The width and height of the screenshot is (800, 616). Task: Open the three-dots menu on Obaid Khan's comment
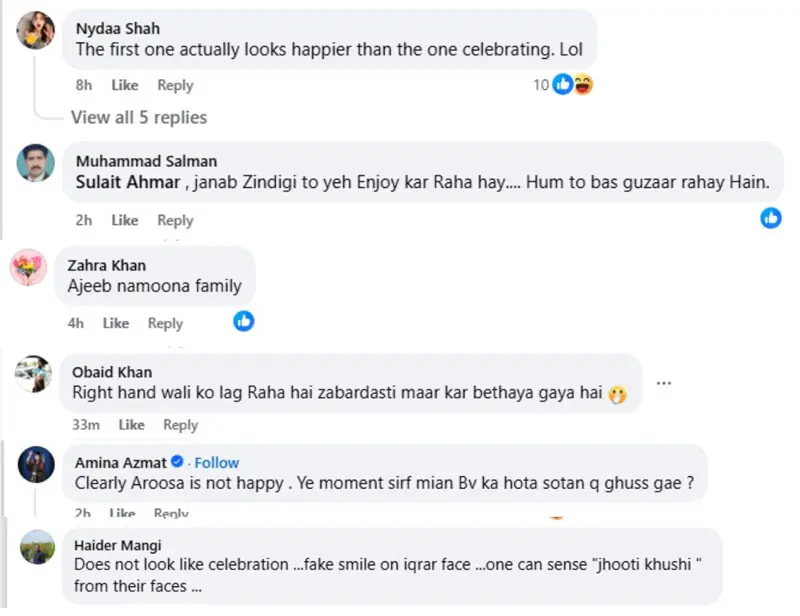tap(664, 382)
